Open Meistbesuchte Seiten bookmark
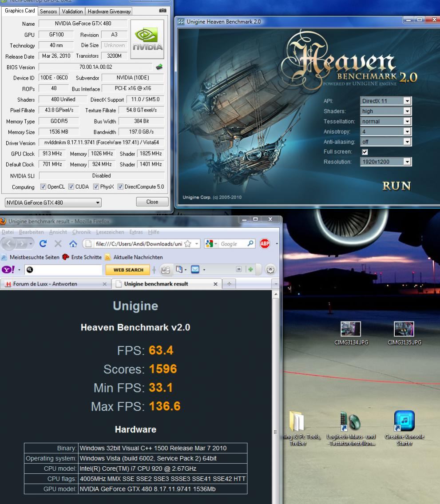440x504 pixels. point(31,257)
